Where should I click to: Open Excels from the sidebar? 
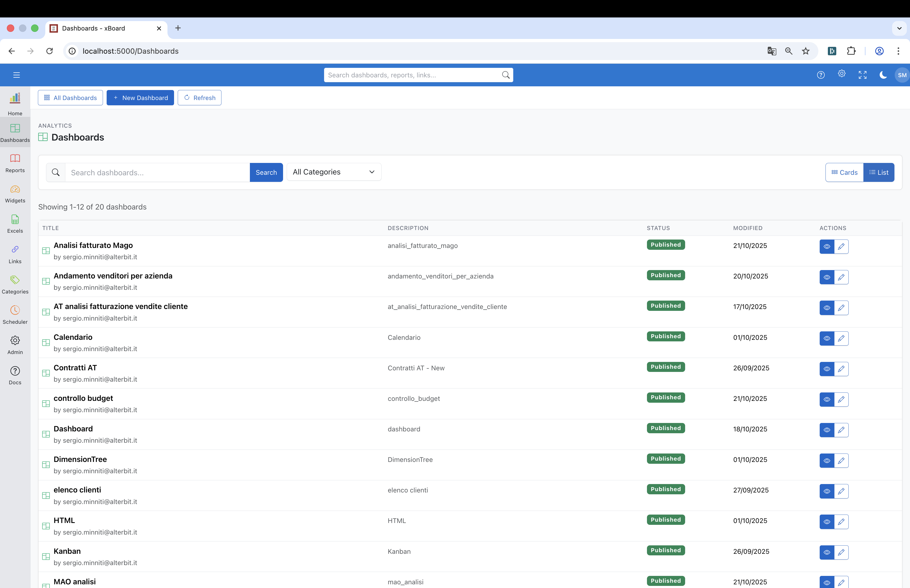tap(15, 224)
